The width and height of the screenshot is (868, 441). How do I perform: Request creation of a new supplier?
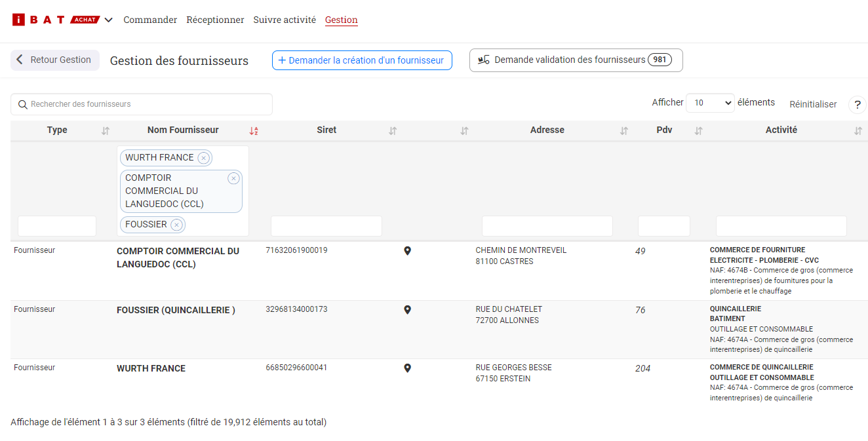point(362,60)
